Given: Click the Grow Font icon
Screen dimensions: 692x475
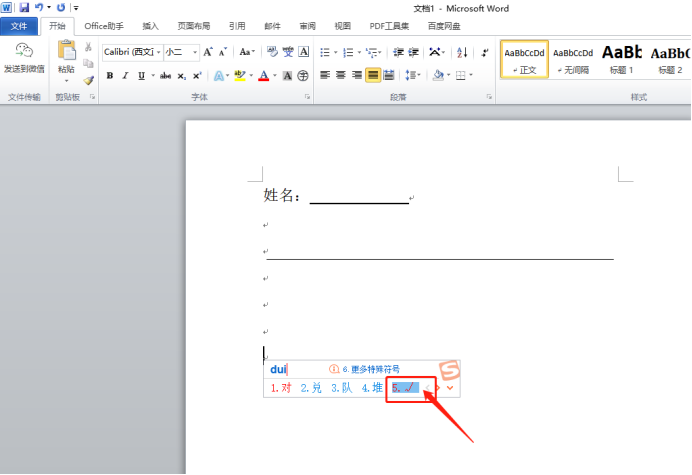Looking at the screenshot, I should tap(207, 52).
